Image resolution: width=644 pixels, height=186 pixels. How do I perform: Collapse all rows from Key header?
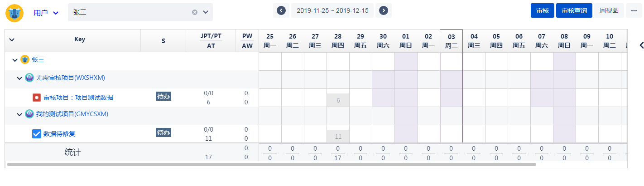click(12, 39)
